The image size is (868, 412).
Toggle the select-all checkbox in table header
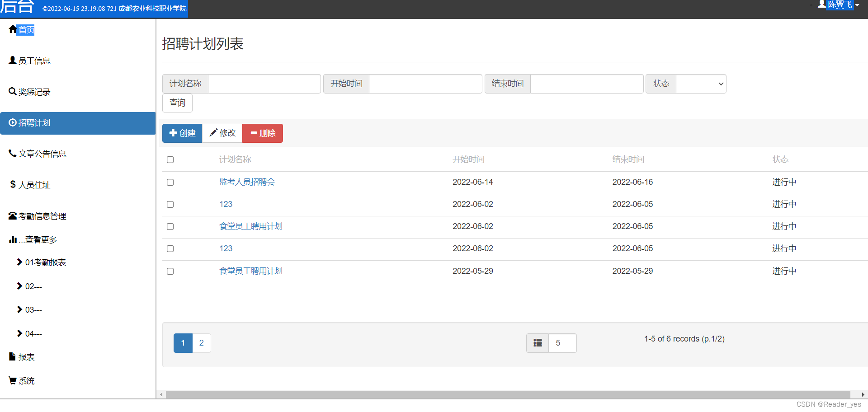(170, 159)
